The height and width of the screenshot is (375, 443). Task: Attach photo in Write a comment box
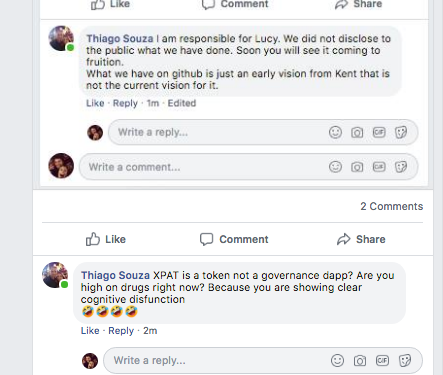click(x=357, y=167)
